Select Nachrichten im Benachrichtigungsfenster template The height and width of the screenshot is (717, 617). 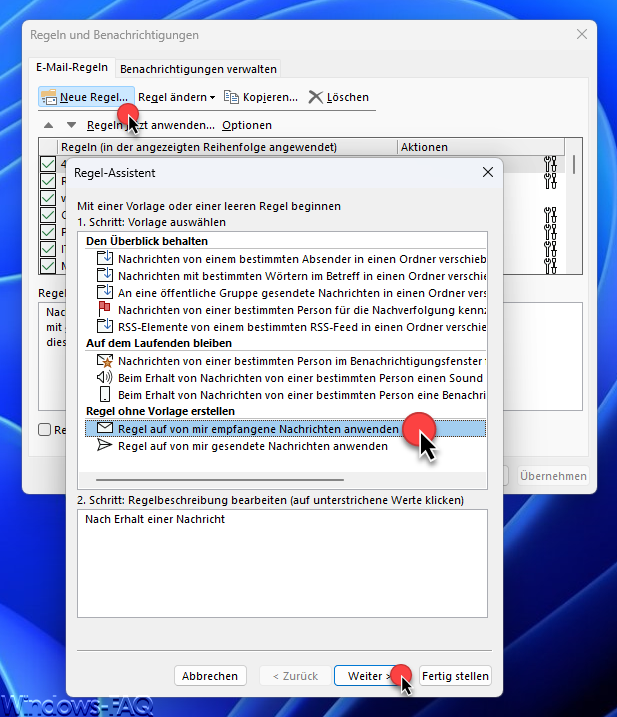click(x=286, y=361)
